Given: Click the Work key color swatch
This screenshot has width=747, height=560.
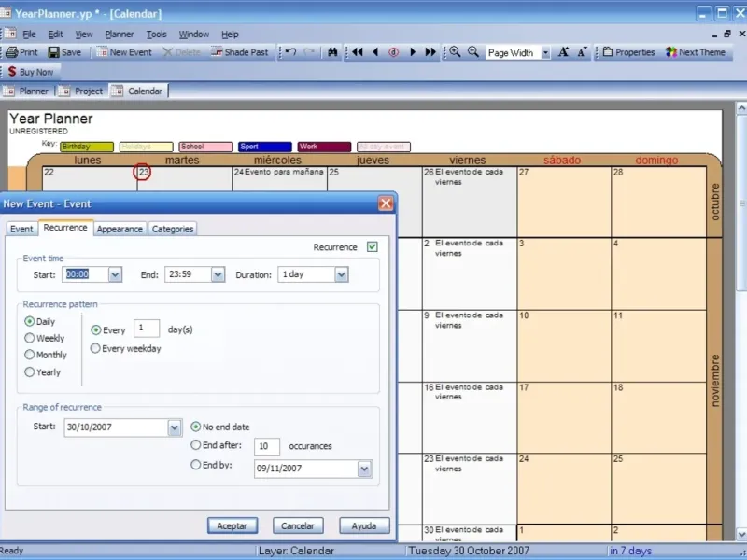Looking at the screenshot, I should (x=324, y=147).
